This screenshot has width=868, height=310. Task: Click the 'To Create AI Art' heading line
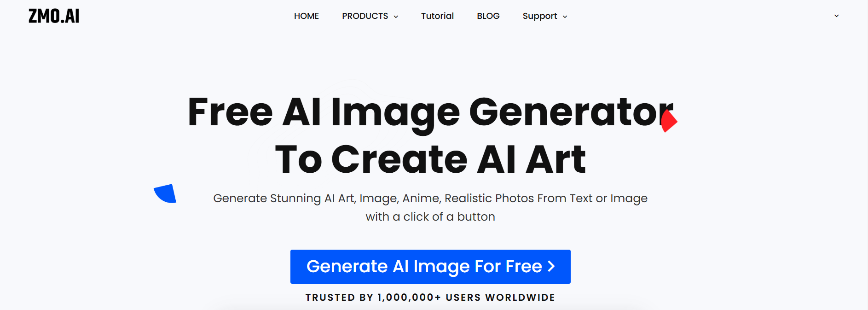point(430,159)
